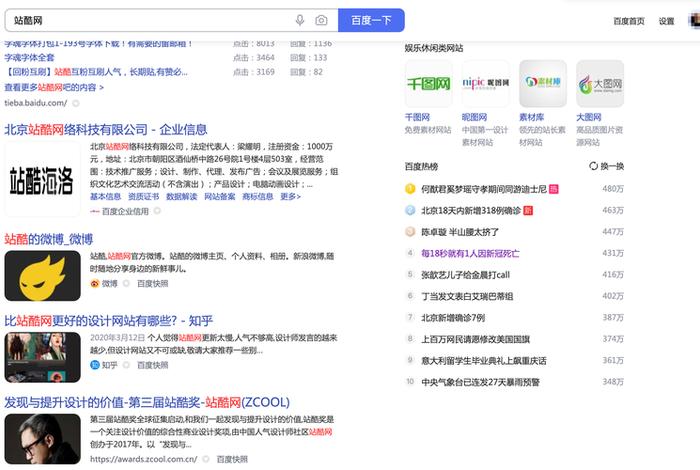Open 百度快照 under Zhihu result

coord(152,365)
